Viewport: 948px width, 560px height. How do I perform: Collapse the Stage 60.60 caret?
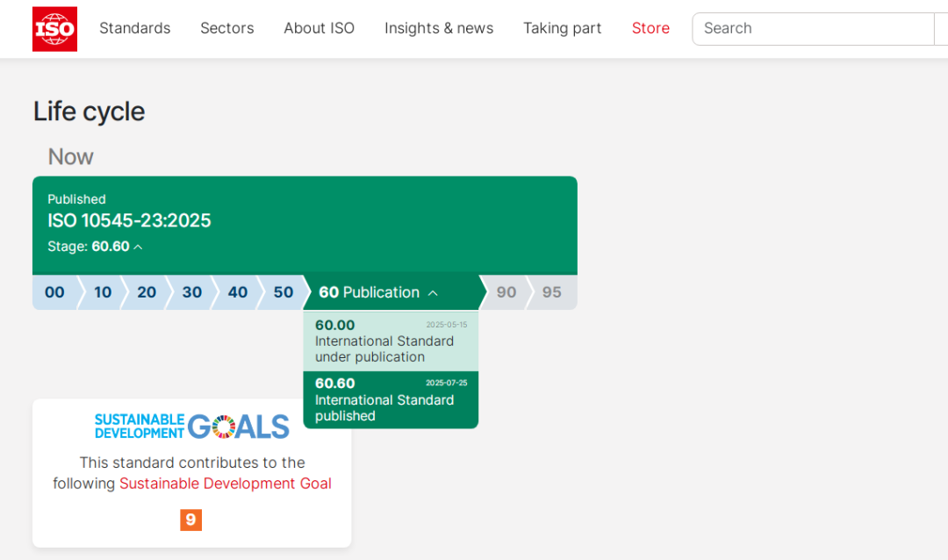[138, 248]
